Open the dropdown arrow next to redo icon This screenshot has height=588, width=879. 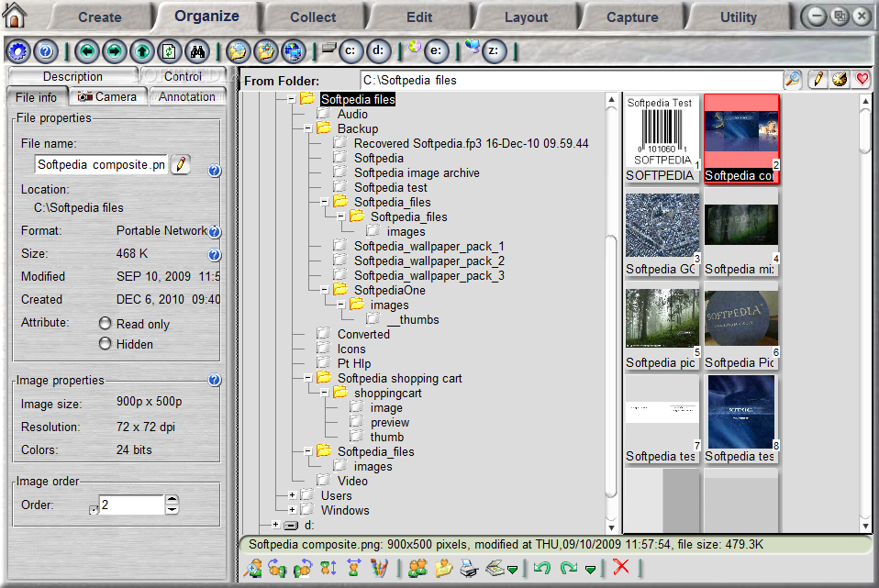[x=590, y=570]
